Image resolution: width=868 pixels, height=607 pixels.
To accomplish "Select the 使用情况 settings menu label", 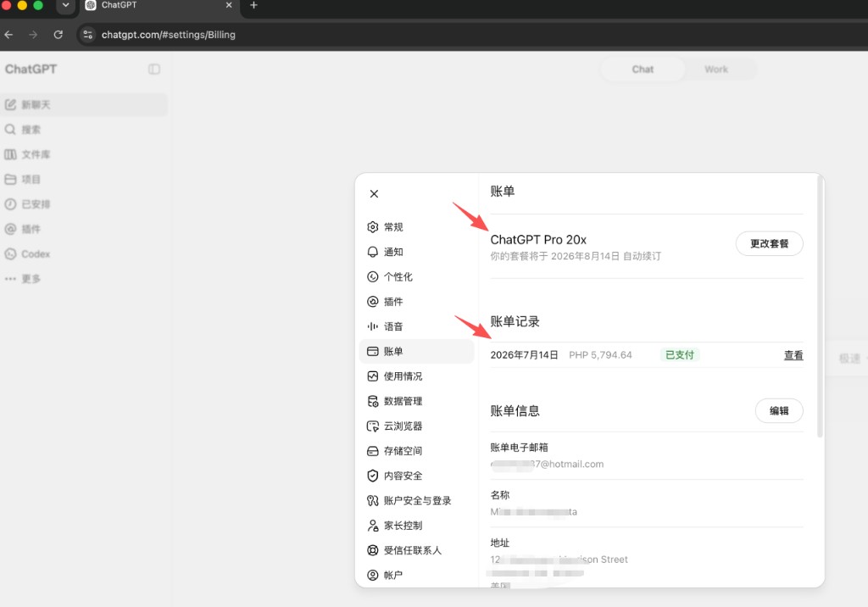I will [x=403, y=376].
